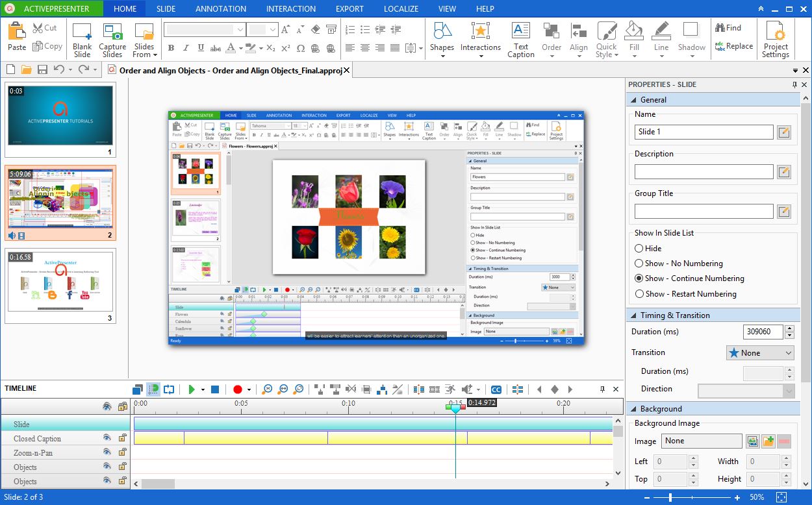Click the Find button
This screenshot has height=505, width=812.
pos(728,28)
